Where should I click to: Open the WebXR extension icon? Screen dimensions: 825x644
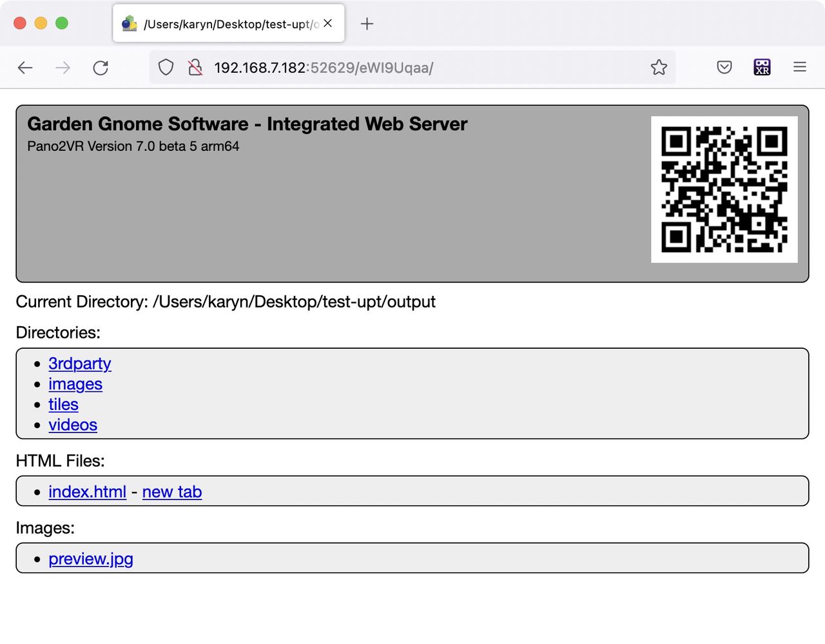click(762, 67)
